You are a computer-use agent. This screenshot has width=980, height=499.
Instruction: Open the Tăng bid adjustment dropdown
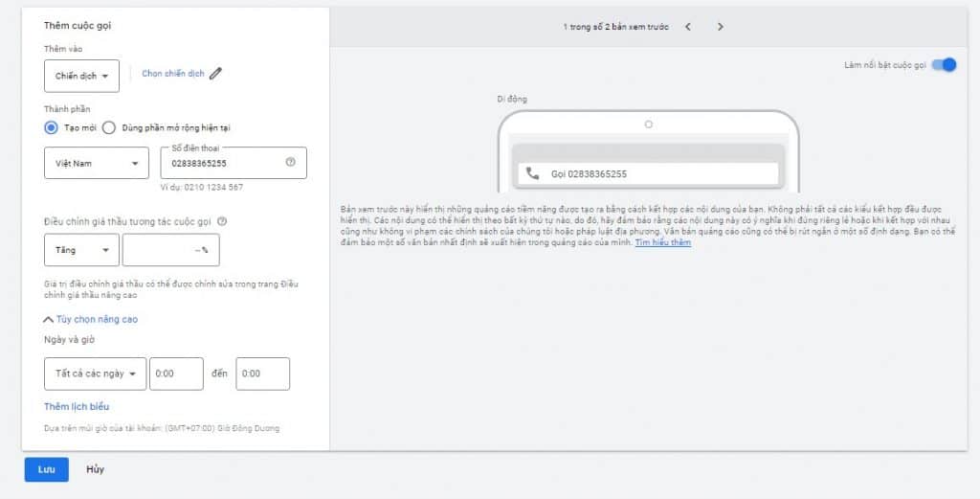82,250
